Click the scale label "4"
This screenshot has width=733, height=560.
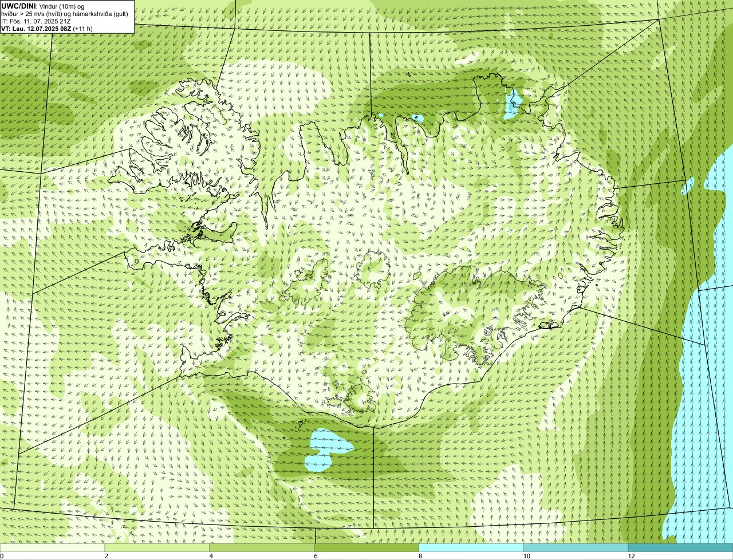click(x=211, y=556)
